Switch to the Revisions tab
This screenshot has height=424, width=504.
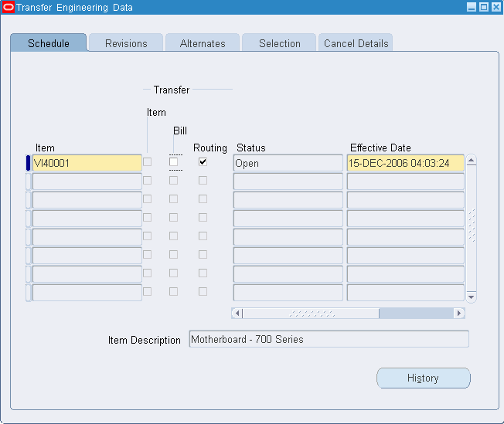(126, 43)
